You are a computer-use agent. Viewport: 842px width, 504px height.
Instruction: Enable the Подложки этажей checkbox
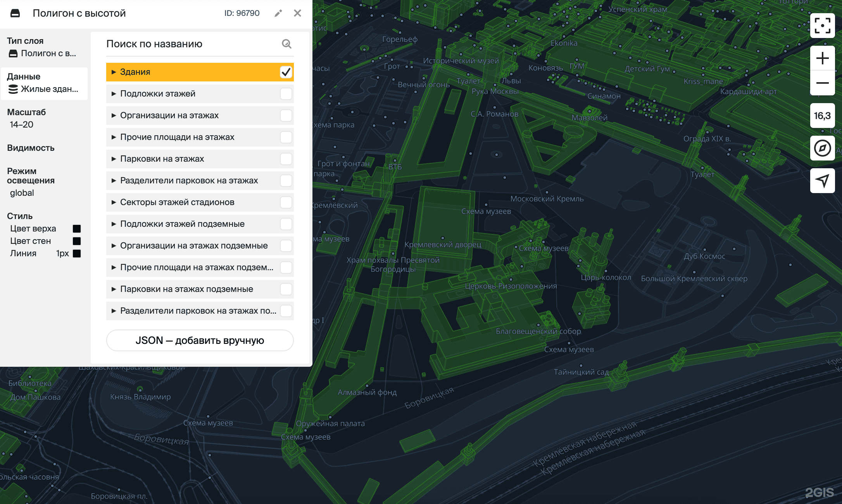pyautogui.click(x=286, y=94)
